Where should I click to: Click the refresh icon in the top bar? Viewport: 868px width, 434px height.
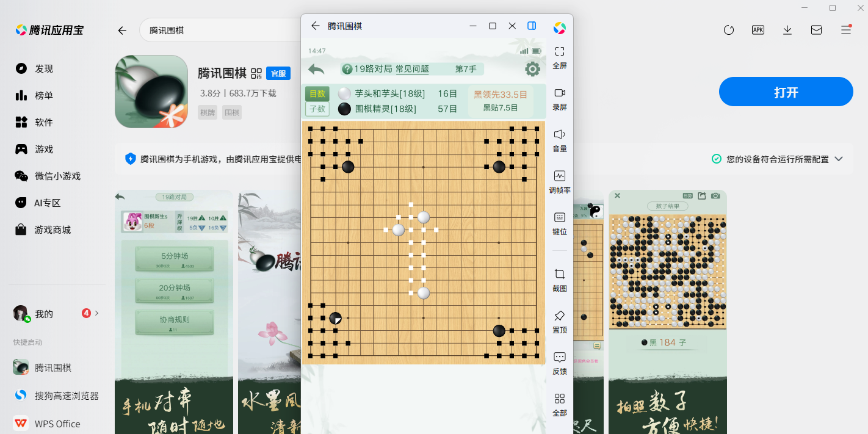[x=728, y=30]
